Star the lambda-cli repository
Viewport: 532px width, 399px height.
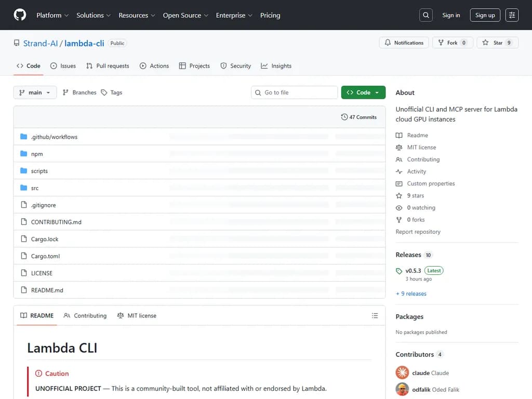coord(497,43)
